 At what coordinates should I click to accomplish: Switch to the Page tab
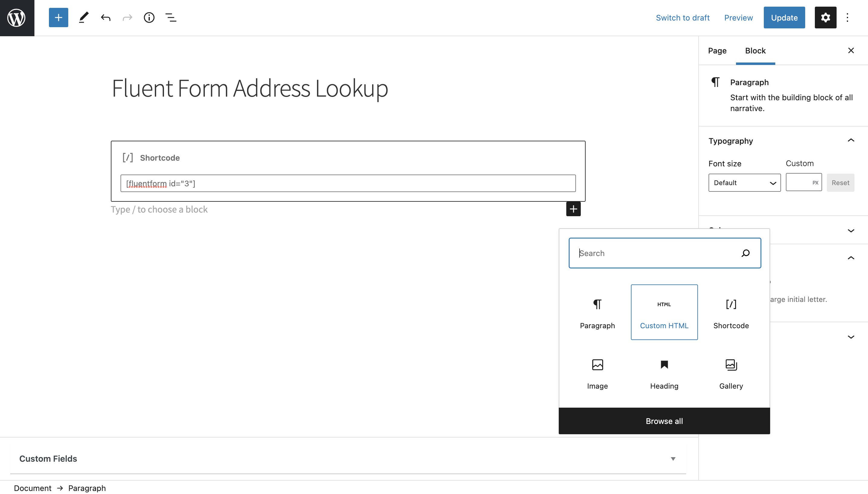717,50
